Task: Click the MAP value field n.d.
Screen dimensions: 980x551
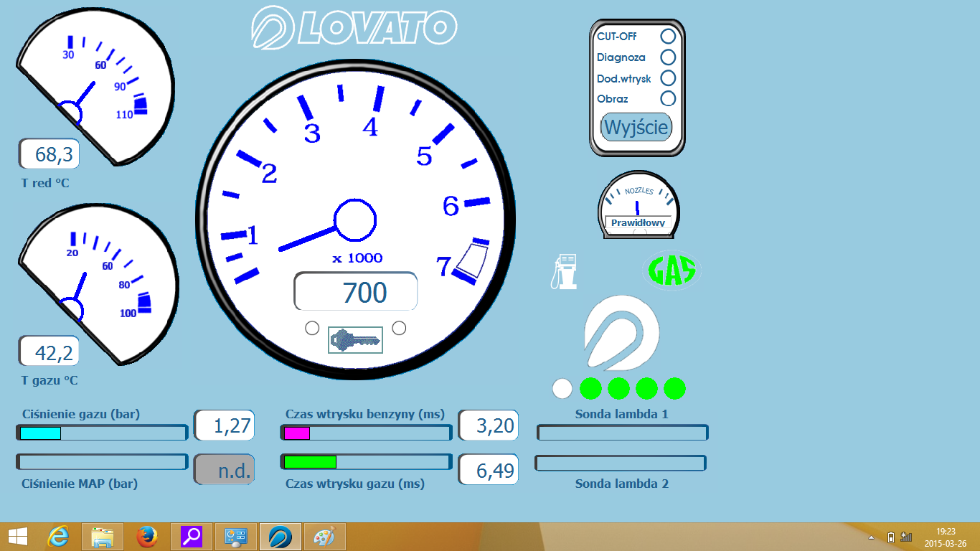Action: (x=225, y=470)
